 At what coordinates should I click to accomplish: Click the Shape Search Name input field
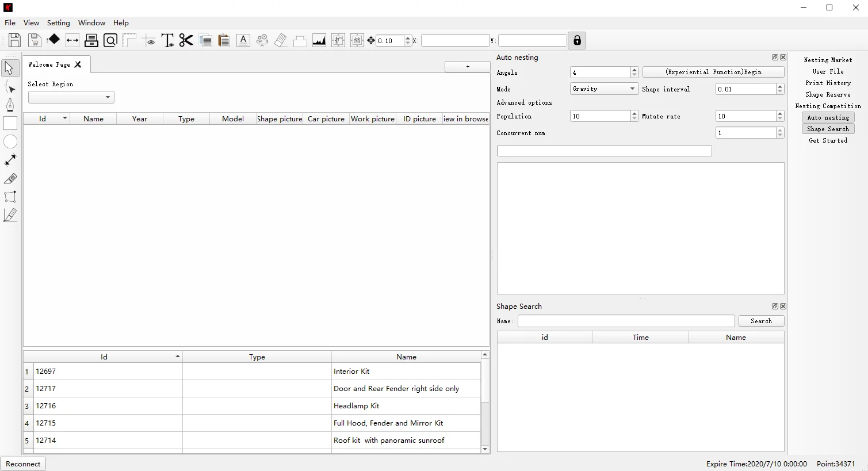pyautogui.click(x=626, y=321)
